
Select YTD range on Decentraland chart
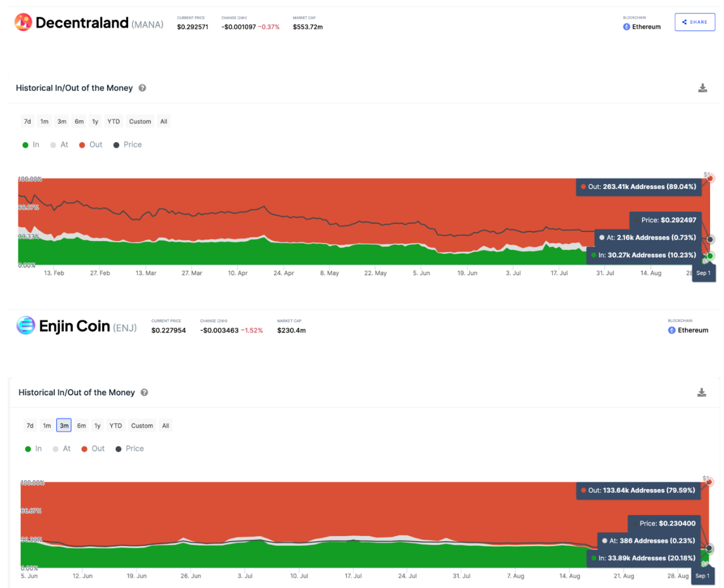pos(113,121)
